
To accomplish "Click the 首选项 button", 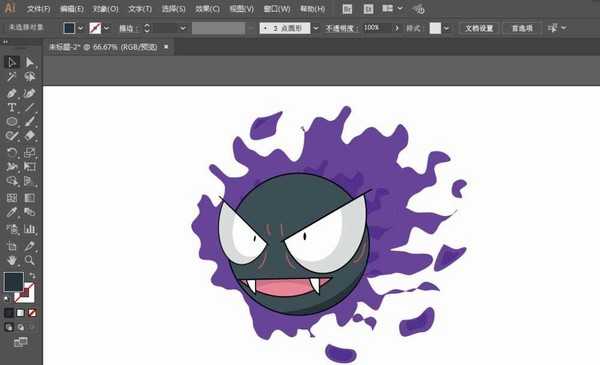I will [x=522, y=28].
